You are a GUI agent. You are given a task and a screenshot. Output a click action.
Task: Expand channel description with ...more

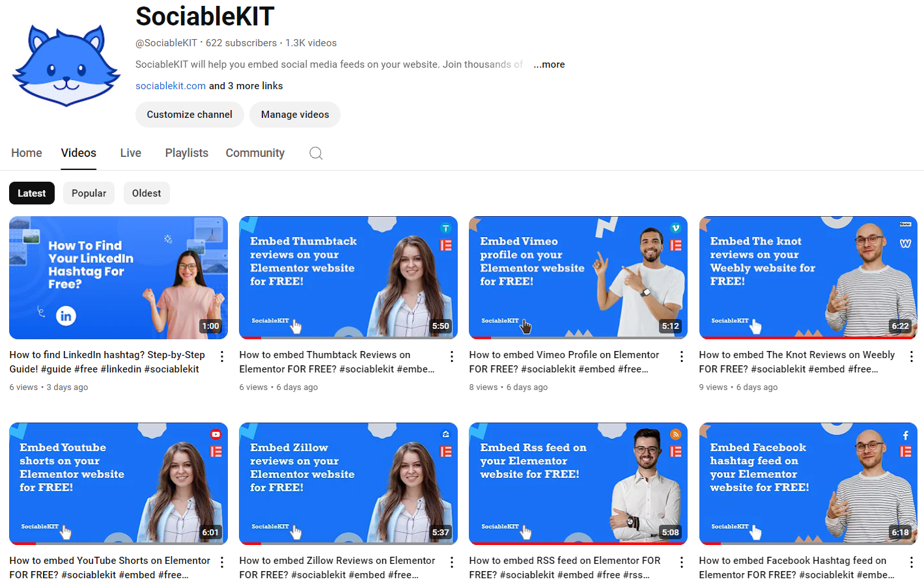click(549, 64)
